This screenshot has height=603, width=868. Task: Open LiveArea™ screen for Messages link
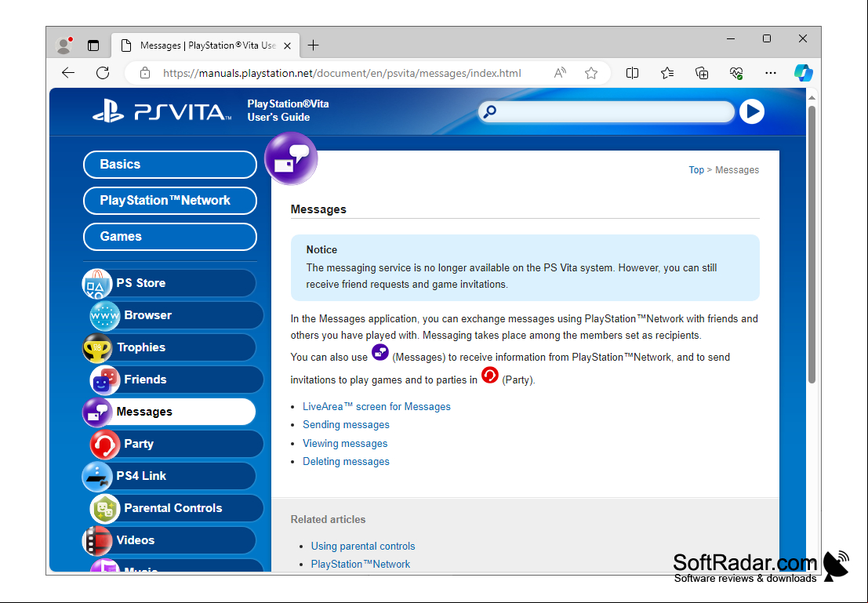(x=376, y=406)
